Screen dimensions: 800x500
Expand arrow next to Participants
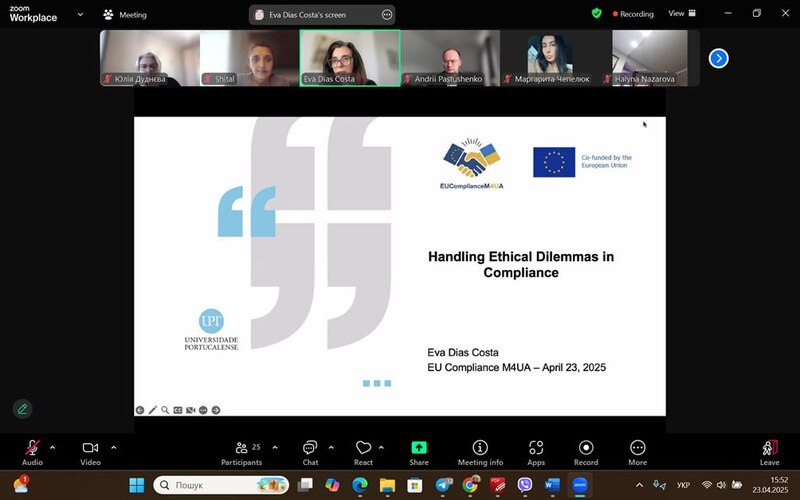[x=275, y=448]
